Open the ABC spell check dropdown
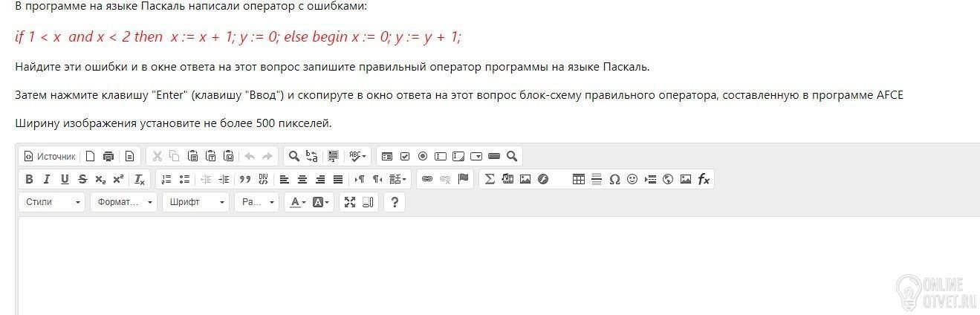980x315 pixels. (x=358, y=156)
